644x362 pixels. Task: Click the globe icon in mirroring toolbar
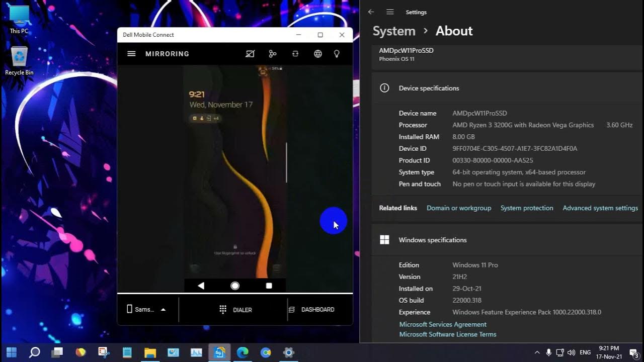(318, 54)
